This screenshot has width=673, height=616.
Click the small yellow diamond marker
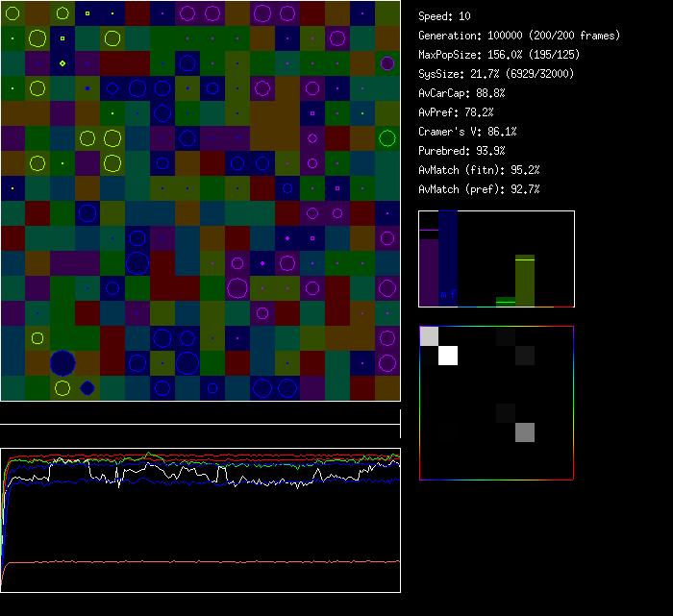point(62,63)
